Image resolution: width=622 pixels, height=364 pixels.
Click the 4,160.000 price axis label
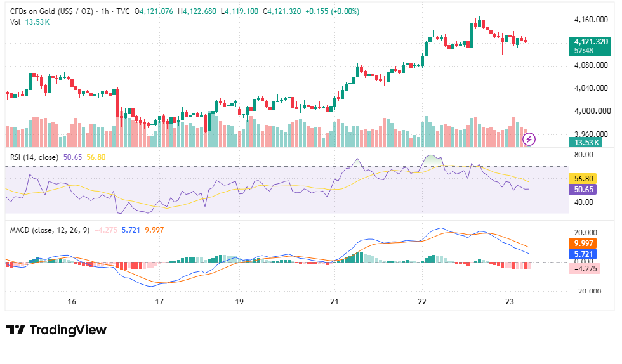[591, 20]
